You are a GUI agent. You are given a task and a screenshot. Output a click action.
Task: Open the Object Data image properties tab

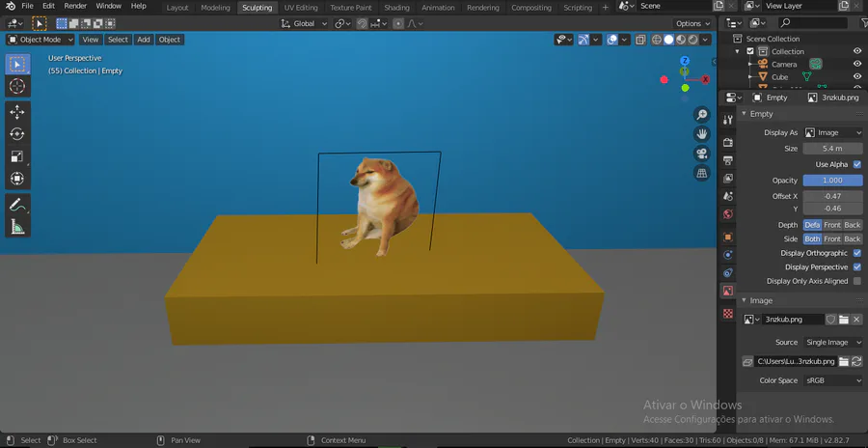coord(728,291)
